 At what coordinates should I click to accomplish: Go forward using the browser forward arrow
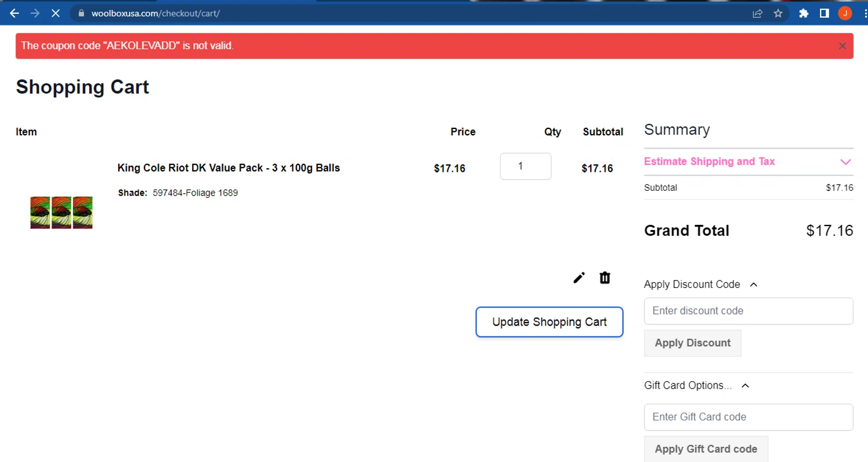(35, 13)
